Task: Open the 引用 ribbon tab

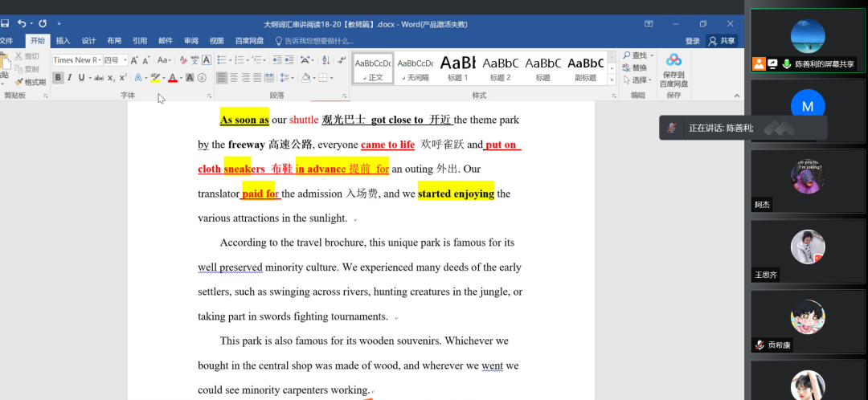Action: pyautogui.click(x=140, y=40)
